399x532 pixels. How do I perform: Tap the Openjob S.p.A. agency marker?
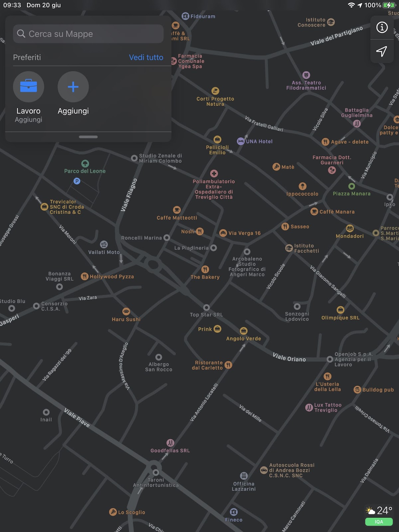tap(330, 359)
